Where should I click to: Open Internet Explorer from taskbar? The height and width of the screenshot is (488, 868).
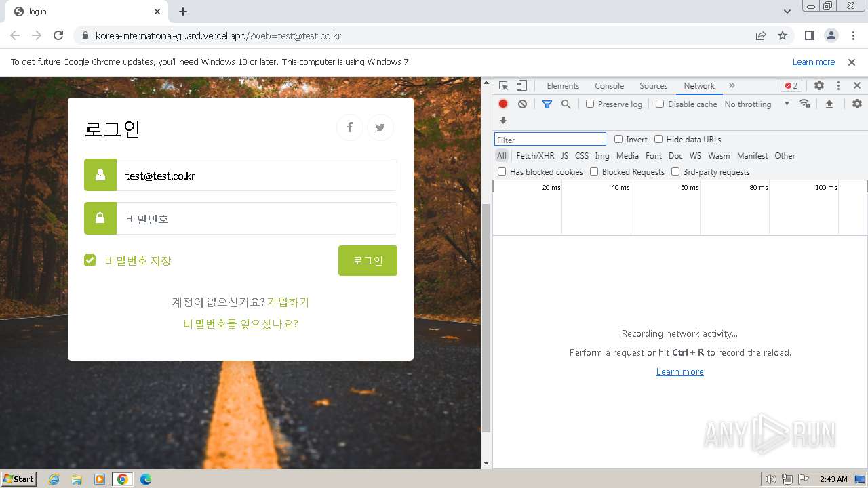coord(54,479)
